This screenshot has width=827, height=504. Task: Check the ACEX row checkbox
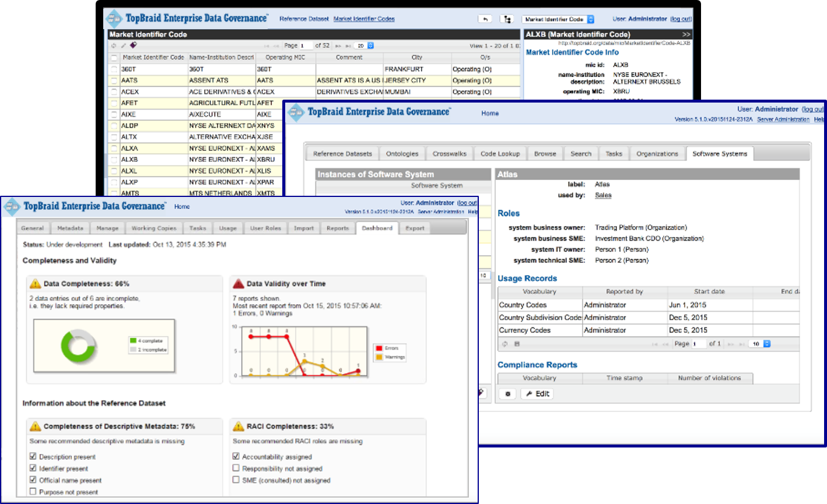[x=114, y=91]
